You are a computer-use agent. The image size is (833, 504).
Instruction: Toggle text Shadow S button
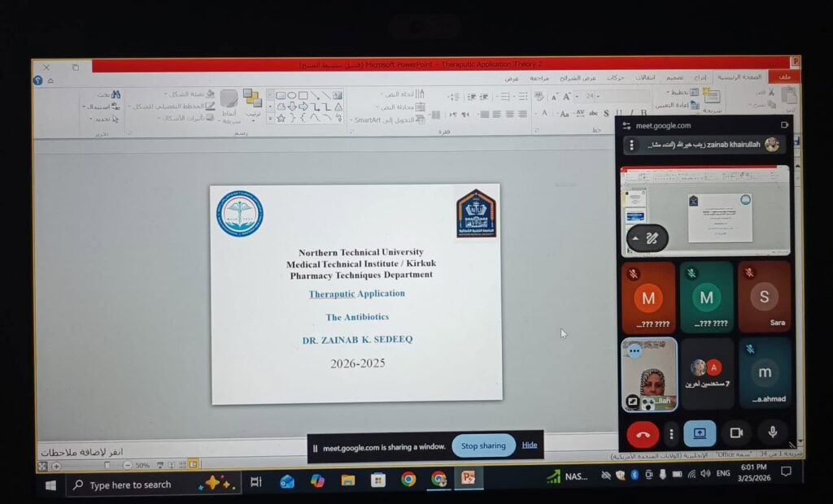pyautogui.click(x=606, y=113)
